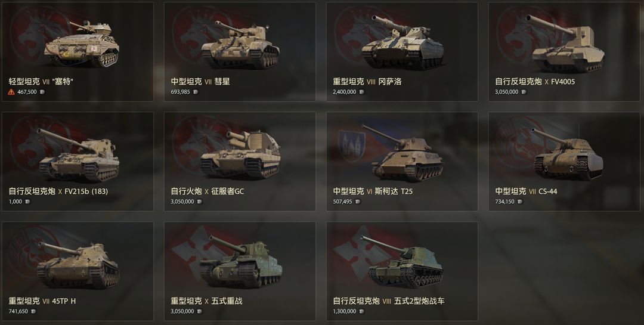644x325 pixels.
Task: Click the 冈萨洛 heavy tank picture
Action: 402,42
